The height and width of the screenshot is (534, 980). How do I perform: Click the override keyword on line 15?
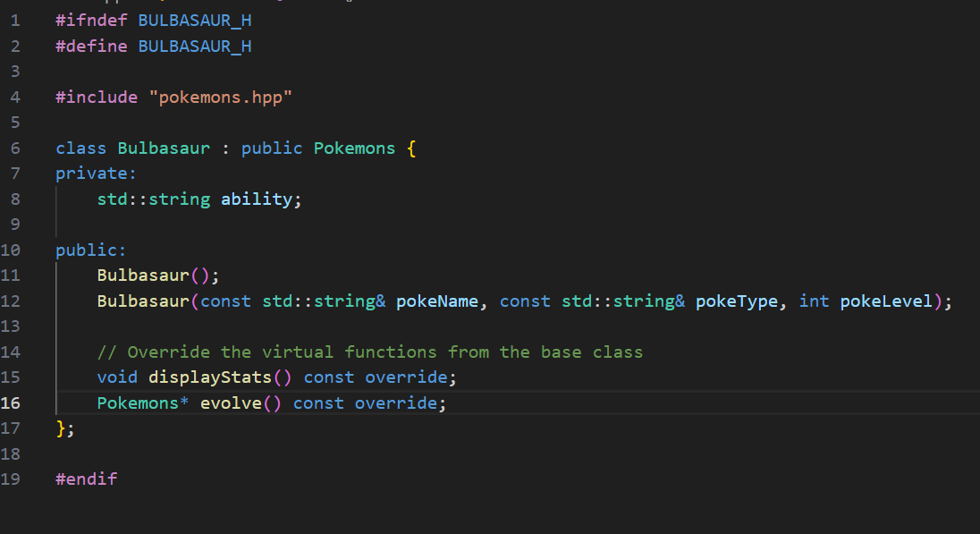point(407,377)
